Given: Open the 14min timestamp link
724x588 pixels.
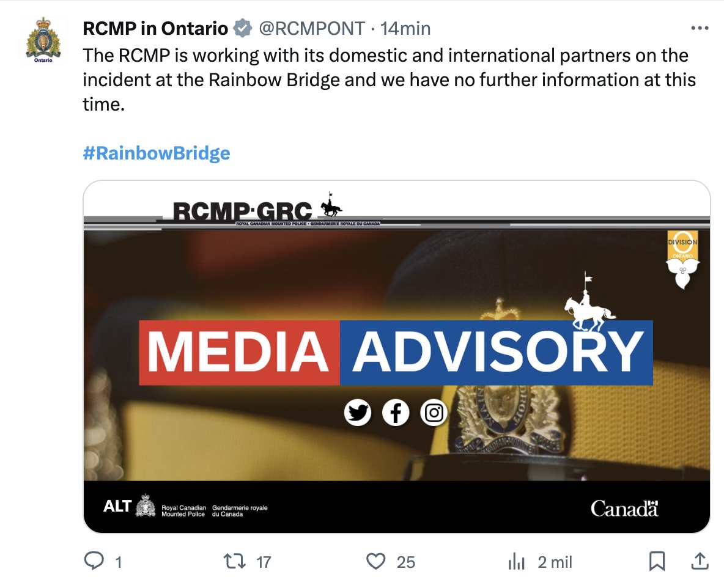Looking at the screenshot, I should [x=405, y=28].
